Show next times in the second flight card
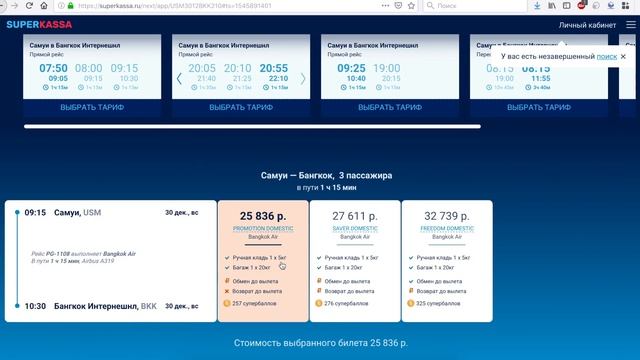The height and width of the screenshot is (360, 640). click(x=302, y=78)
